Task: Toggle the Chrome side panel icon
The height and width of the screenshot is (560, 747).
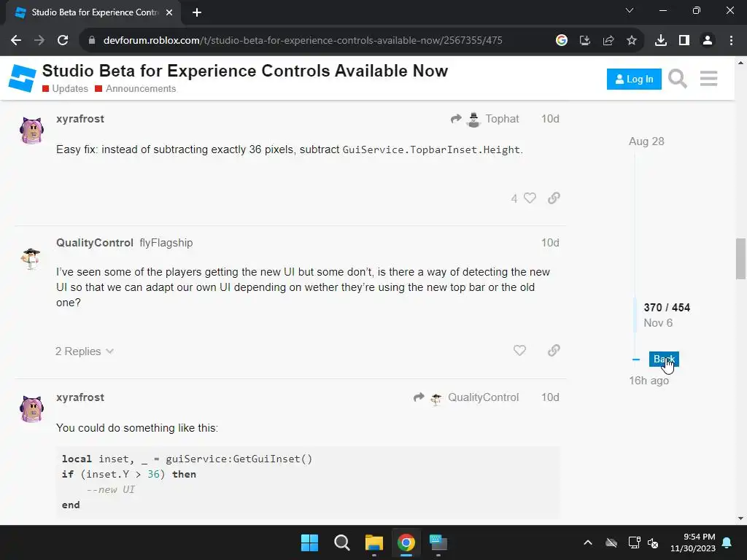Action: coord(684,41)
